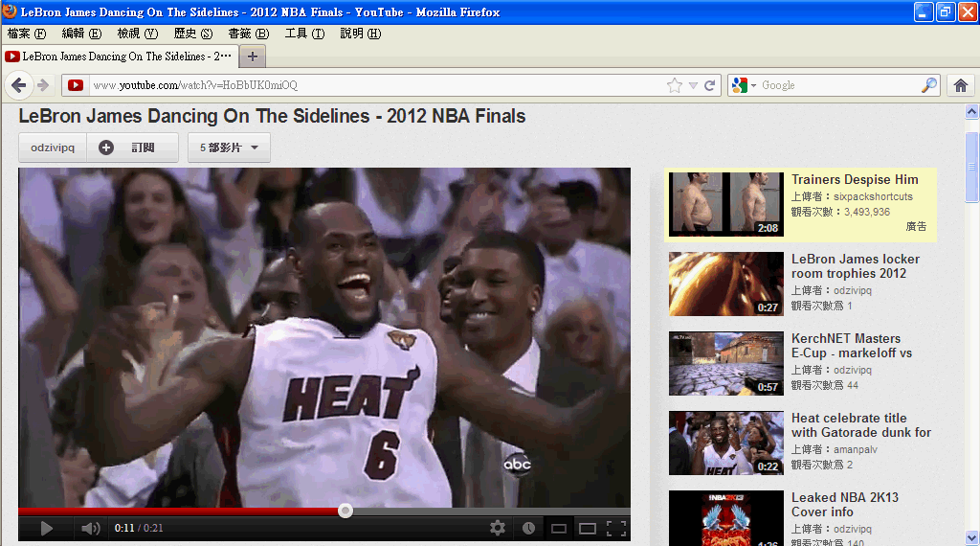The width and height of the screenshot is (980, 546).
Task: Toggle large player size mode
Action: (x=588, y=528)
